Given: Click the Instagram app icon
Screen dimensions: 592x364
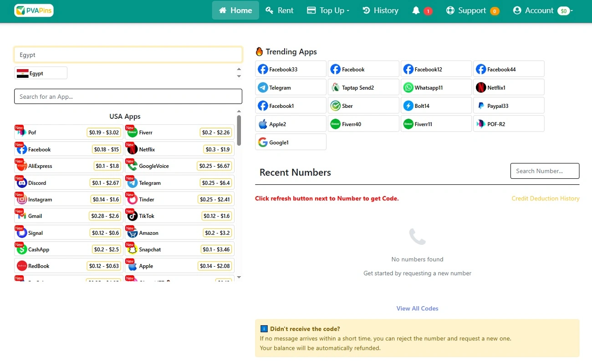Looking at the screenshot, I should [x=21, y=199].
